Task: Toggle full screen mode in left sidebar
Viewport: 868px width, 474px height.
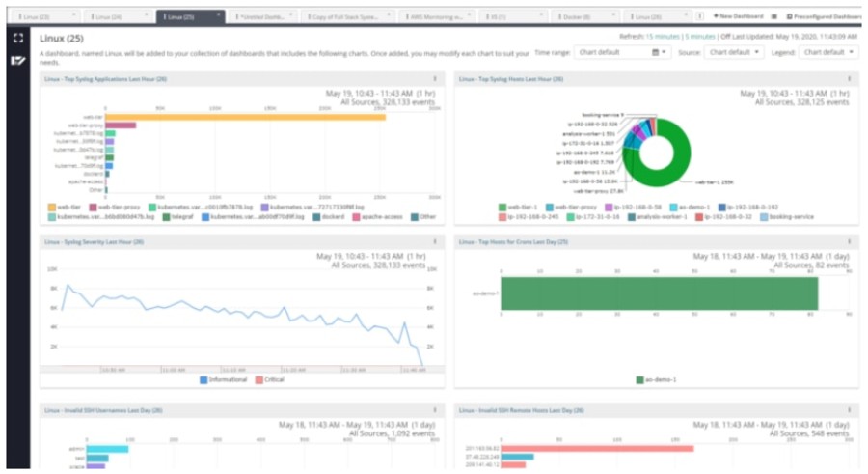Action: point(18,38)
